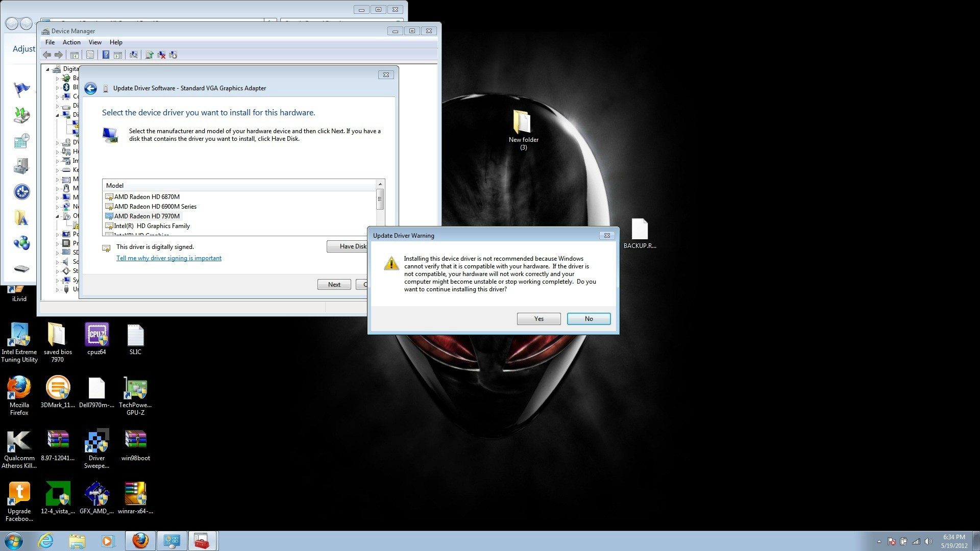The width and height of the screenshot is (980, 551).
Task: Select Intel(R) HD Graphics Family model
Action: click(148, 226)
